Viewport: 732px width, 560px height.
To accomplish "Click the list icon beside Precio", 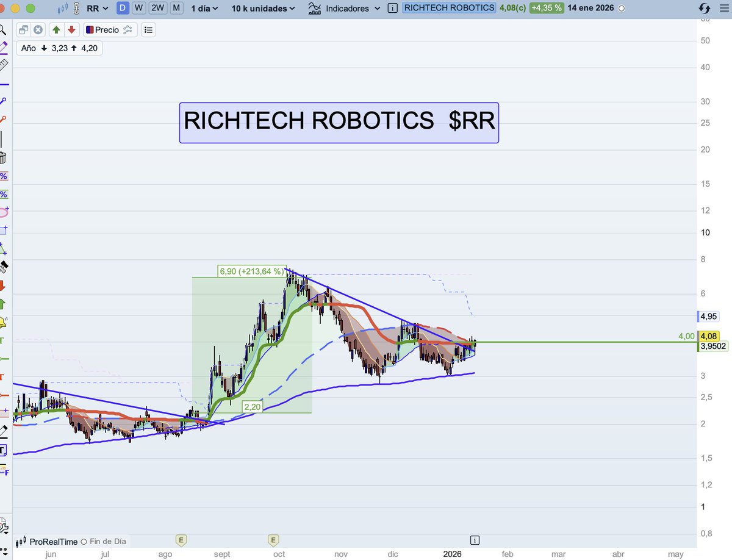I will [149, 29].
